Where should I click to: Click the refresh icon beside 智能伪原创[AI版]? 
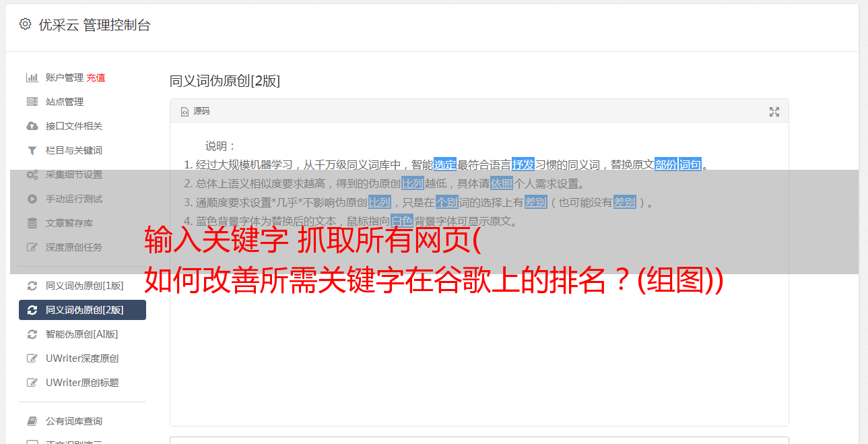(32, 334)
